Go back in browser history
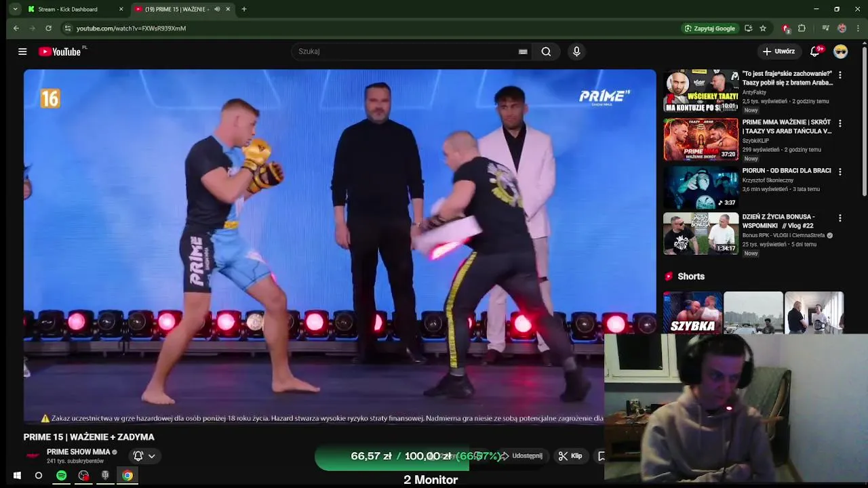Image resolution: width=868 pixels, height=488 pixels. pos(16,28)
